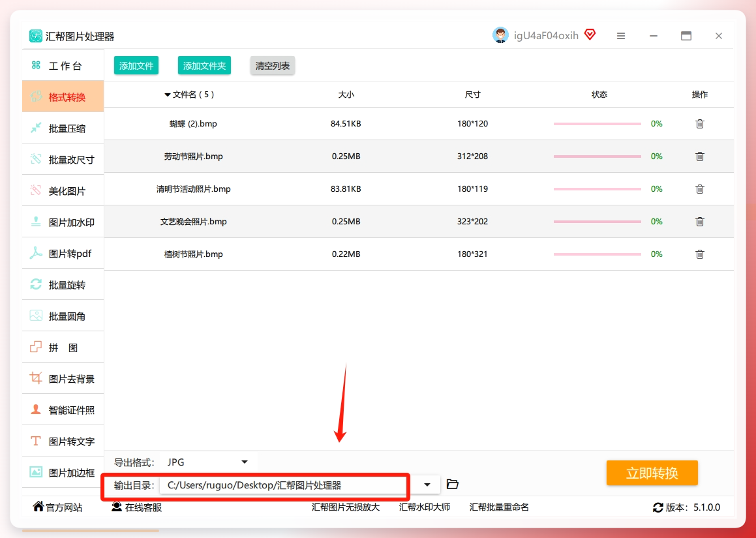Select the file name 文艺晚会照片.bmp
756x538 pixels.
click(x=194, y=221)
